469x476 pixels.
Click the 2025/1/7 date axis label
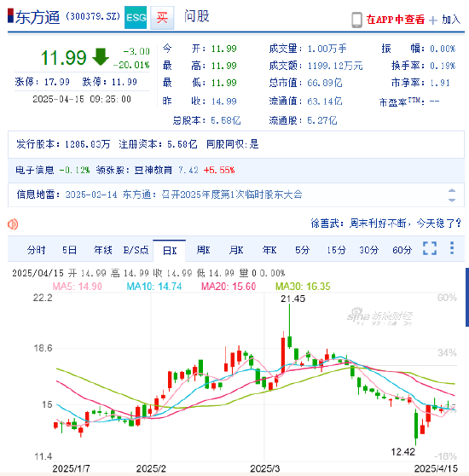point(71,468)
